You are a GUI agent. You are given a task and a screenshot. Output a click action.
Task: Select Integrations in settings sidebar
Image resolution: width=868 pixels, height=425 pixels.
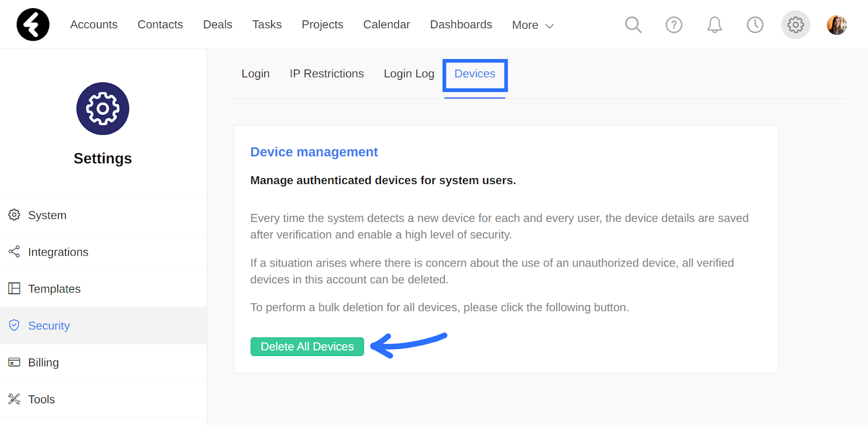pos(103,252)
